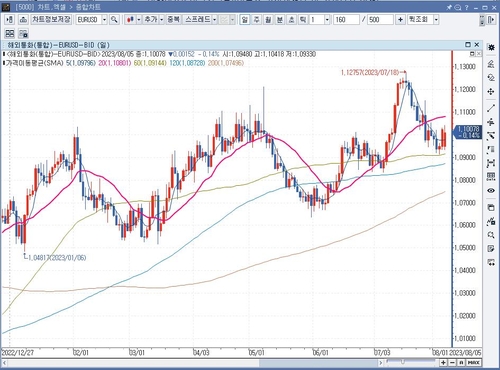This screenshot has height=370, width=500.
Task: Click the chat bubble icon in title bar
Action: (x=458, y=7)
